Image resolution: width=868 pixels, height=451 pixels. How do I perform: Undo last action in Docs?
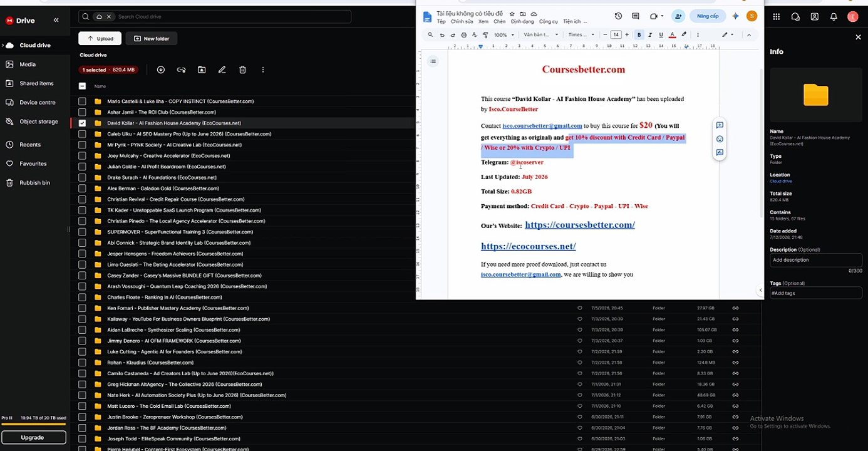443,35
